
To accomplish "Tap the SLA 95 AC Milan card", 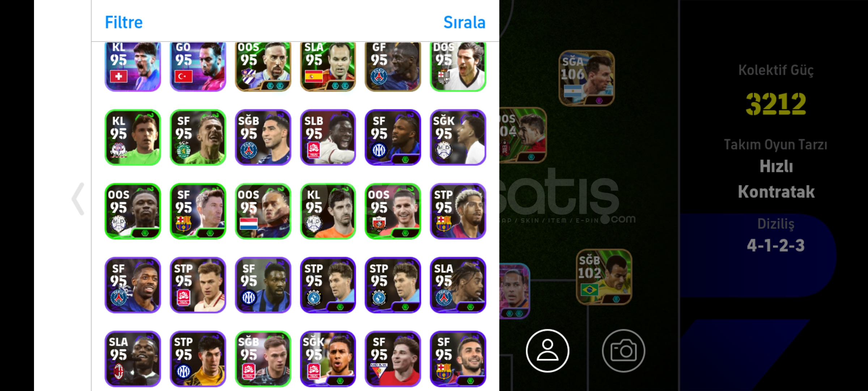I will [x=133, y=359].
